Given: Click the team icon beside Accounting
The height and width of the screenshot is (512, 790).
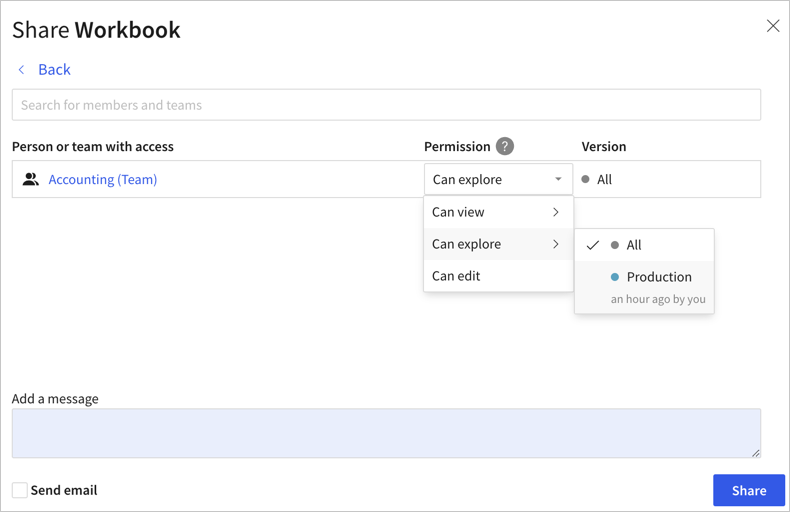Looking at the screenshot, I should coord(31,179).
